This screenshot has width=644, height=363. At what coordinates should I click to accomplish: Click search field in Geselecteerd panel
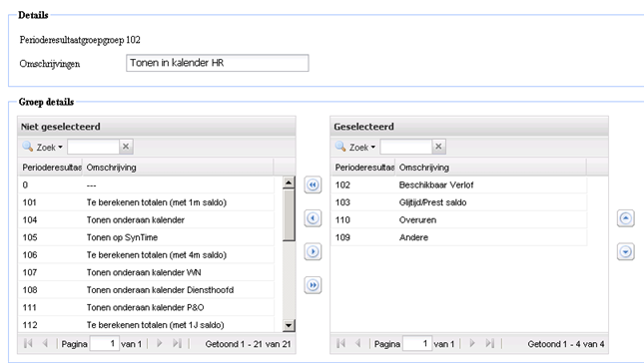coord(405,147)
